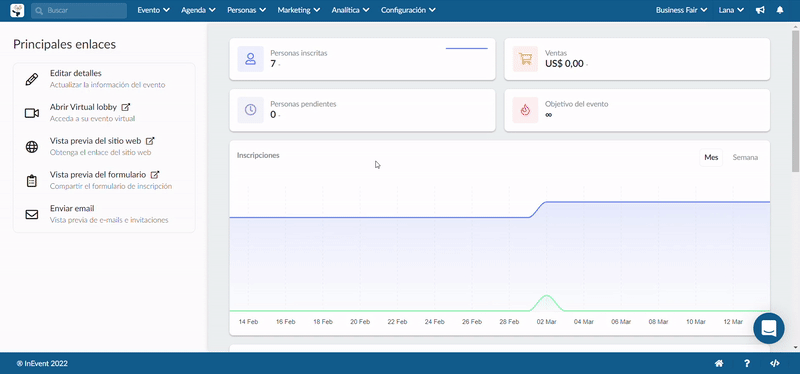Click the 02 Mar date label
Viewport: 800px width, 374px height.
pos(546,322)
